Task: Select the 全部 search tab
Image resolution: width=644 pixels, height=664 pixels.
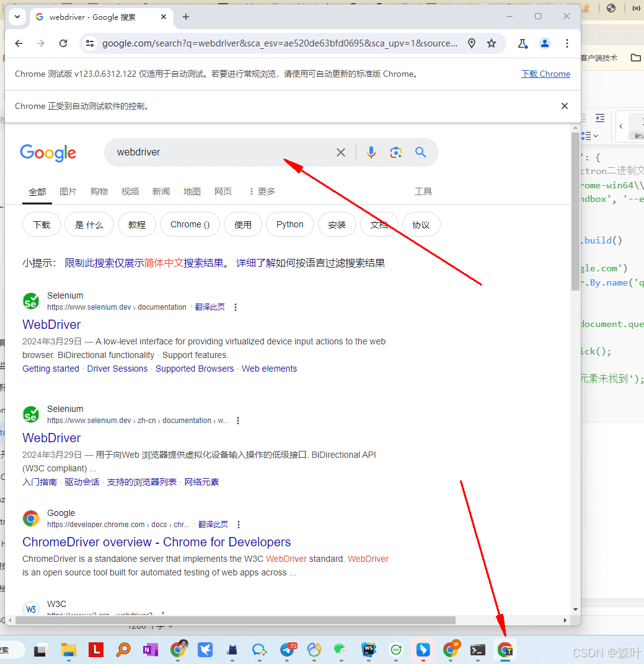Action: 37,192
